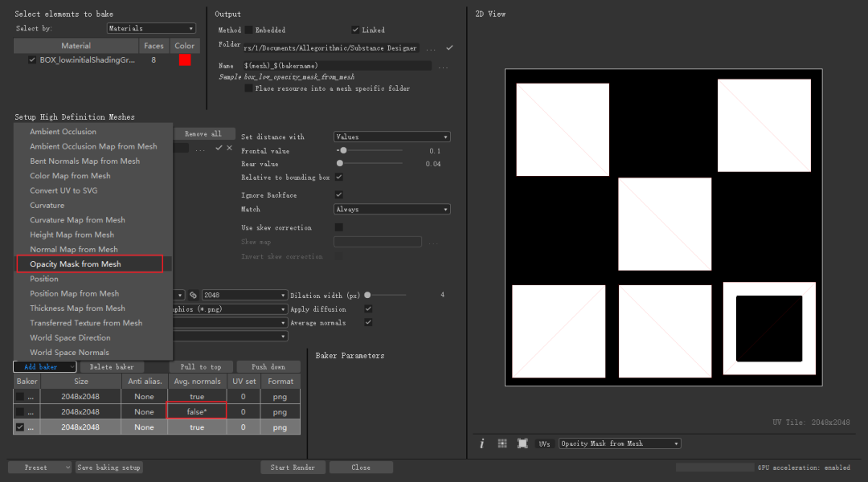This screenshot has width=868, height=482.
Task: Toggle the Linked method checkbox
Action: (x=355, y=30)
